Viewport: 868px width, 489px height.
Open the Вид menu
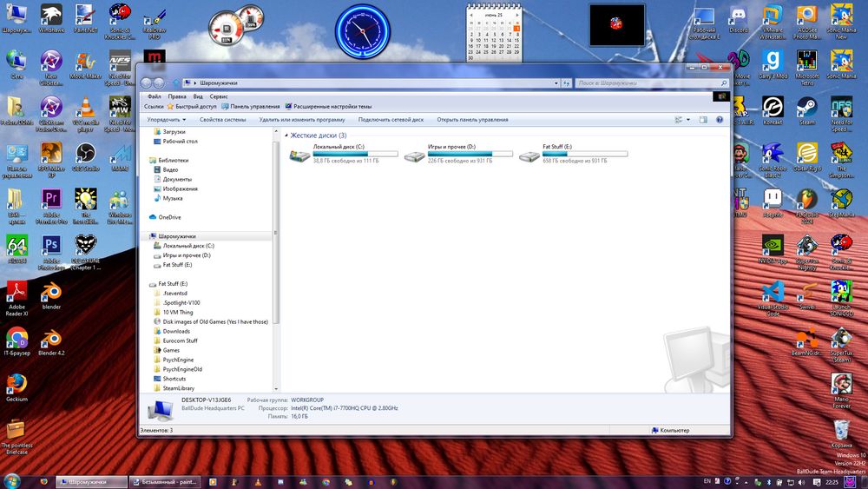point(198,96)
